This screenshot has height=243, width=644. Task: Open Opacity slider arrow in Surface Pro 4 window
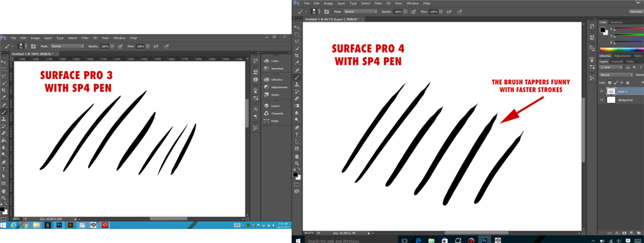(406, 12)
